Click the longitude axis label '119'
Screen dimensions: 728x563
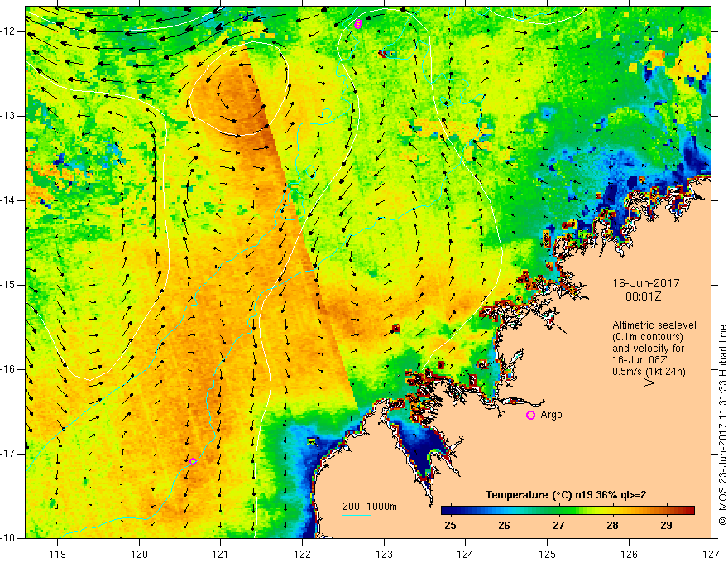(57, 554)
